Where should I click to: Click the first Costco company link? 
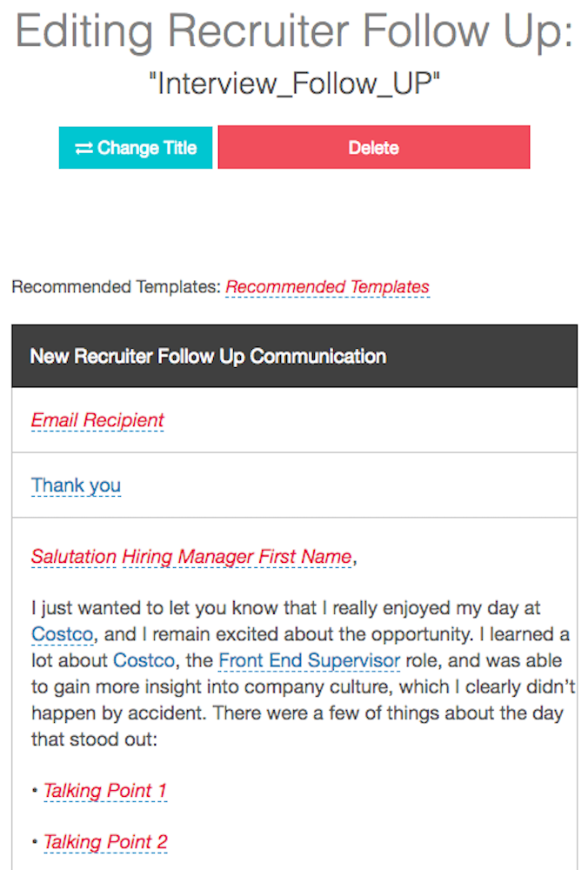coord(62,634)
